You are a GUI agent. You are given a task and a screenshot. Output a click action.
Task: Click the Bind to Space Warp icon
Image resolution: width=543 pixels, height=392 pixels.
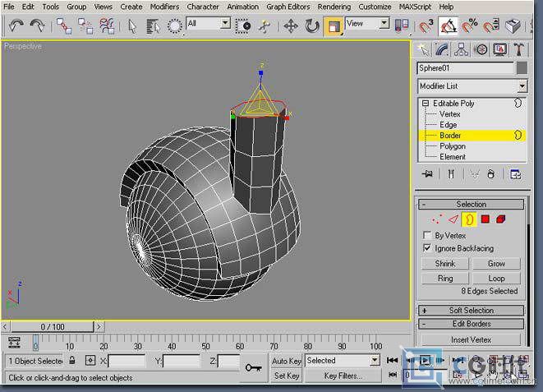click(107, 26)
